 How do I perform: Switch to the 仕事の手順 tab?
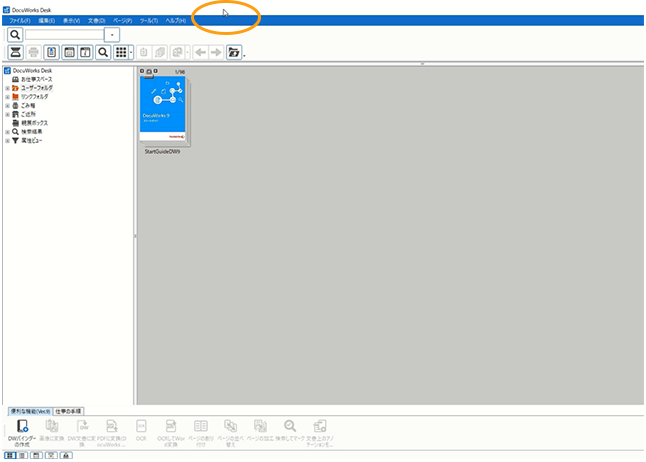pyautogui.click(x=68, y=411)
